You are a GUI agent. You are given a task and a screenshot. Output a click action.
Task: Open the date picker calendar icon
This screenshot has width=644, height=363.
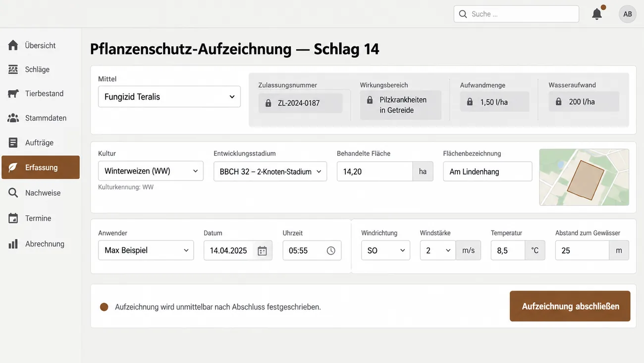click(262, 251)
